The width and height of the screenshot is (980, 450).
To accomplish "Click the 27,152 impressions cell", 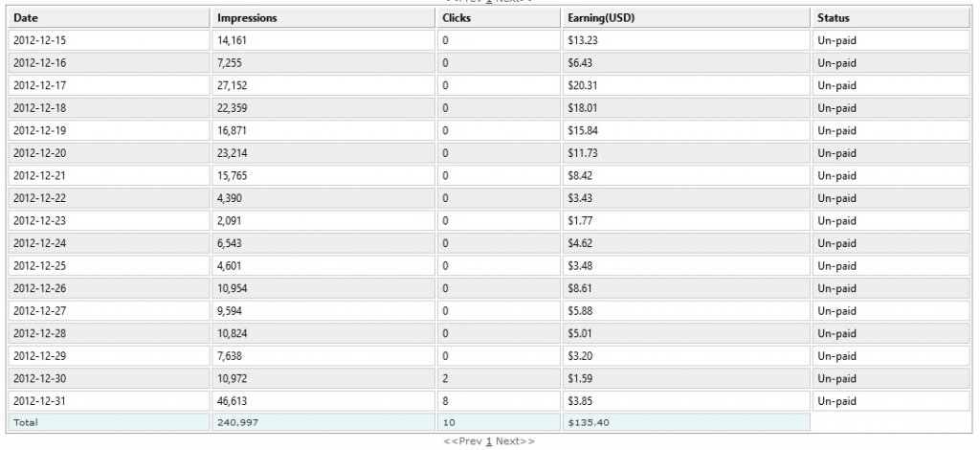I will tap(323, 85).
